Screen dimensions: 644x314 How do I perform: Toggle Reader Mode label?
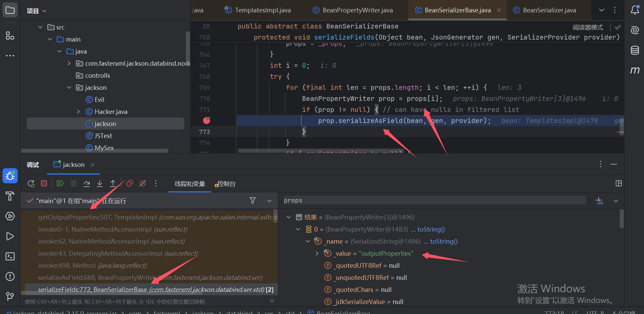coord(588,27)
